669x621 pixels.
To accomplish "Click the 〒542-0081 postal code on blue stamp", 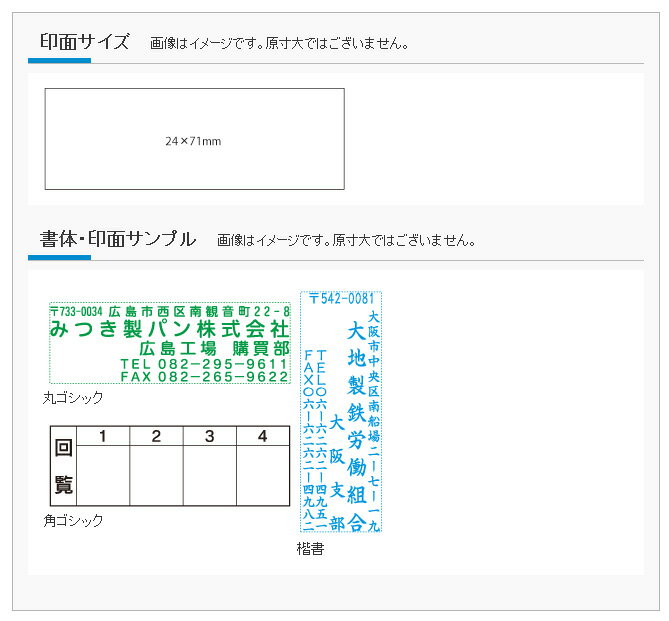I will click(x=341, y=298).
